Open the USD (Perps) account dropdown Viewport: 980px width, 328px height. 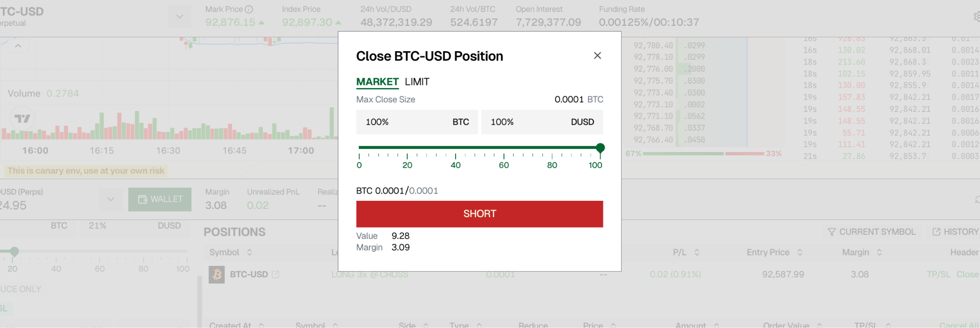111,199
